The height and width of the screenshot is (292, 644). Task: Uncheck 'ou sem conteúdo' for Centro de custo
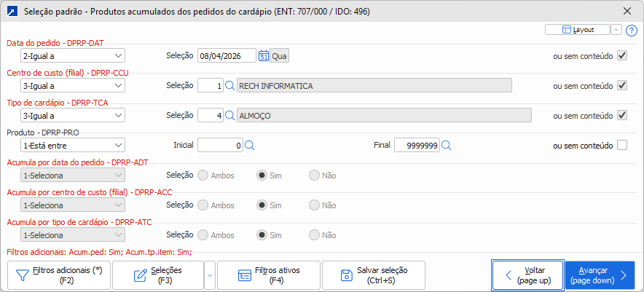click(622, 85)
